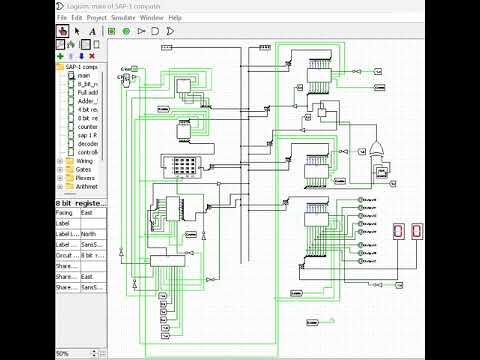
Task: Select the controll circuit
Action: coord(83,152)
